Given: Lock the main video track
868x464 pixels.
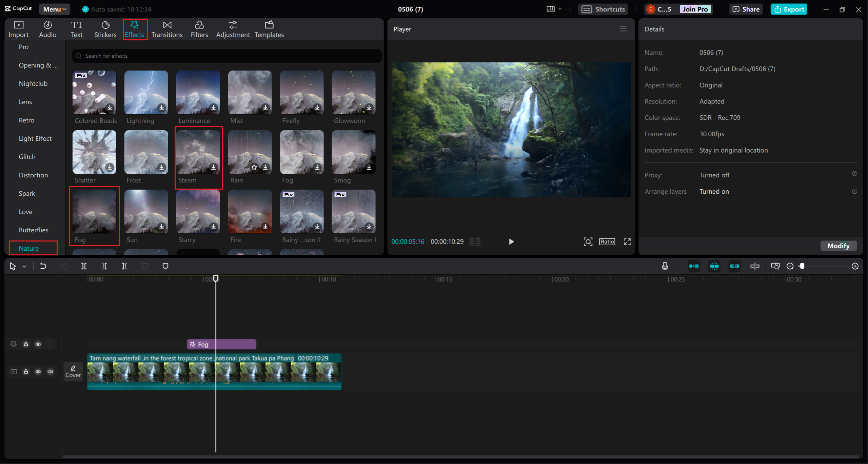Looking at the screenshot, I should (x=26, y=372).
